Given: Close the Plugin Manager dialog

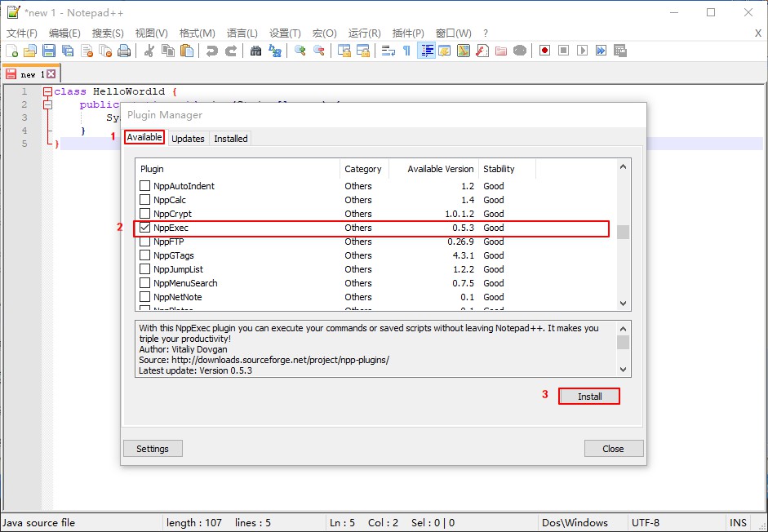Looking at the screenshot, I should click(613, 449).
